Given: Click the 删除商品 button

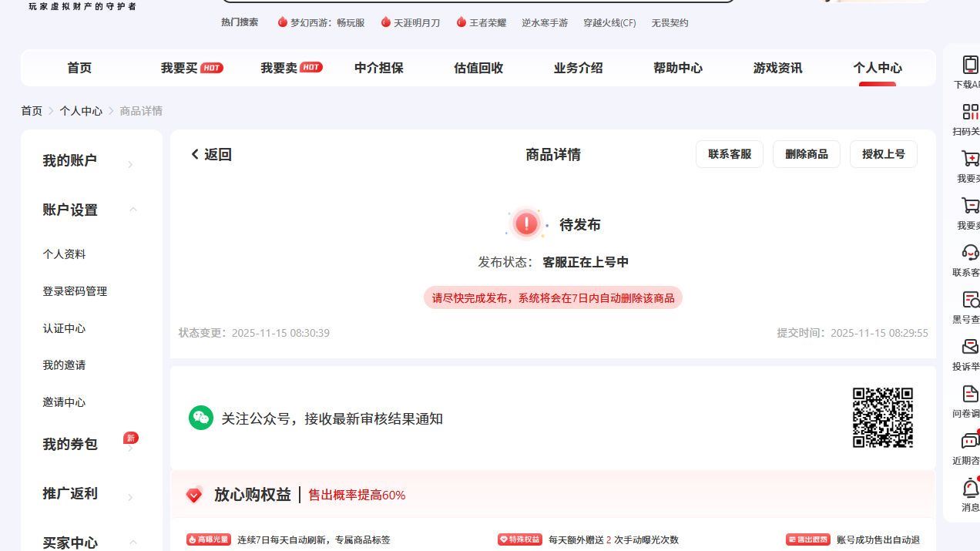Looking at the screenshot, I should (x=806, y=154).
